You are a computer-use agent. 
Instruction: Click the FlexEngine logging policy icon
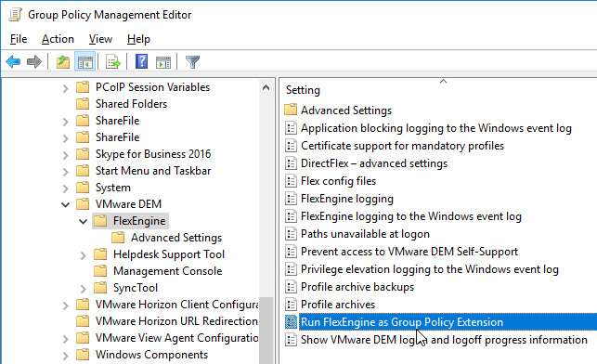click(x=291, y=199)
